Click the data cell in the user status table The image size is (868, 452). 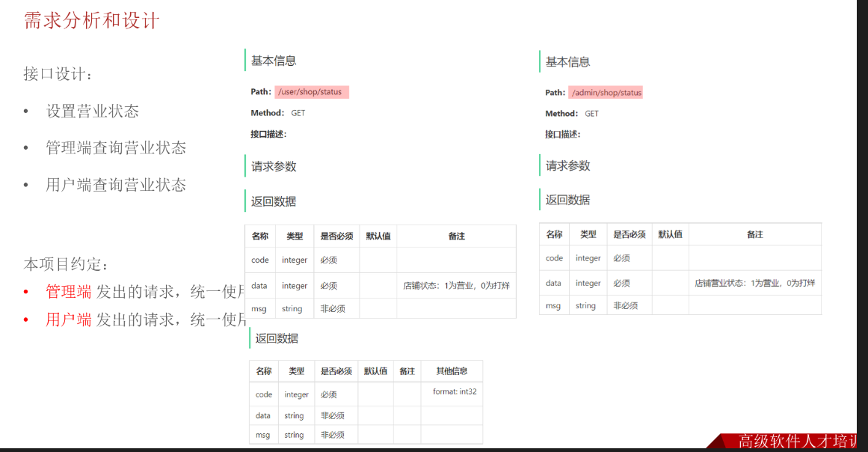point(259,286)
